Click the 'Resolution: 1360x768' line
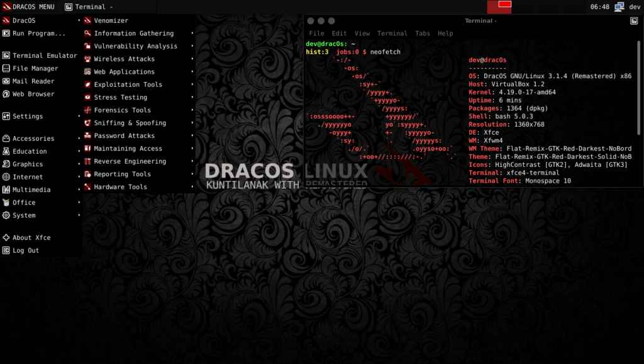Image resolution: width=644 pixels, height=364 pixels. [506, 124]
